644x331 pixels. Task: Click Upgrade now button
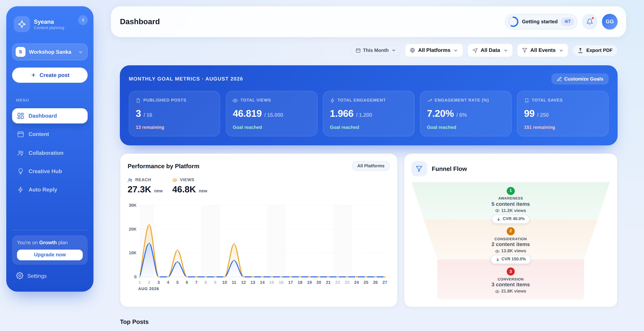tap(50, 255)
